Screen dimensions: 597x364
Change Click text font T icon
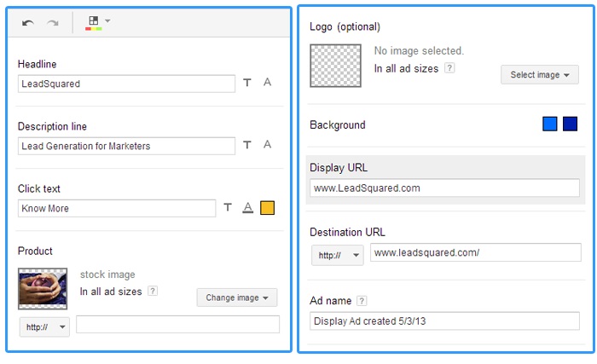(x=228, y=207)
